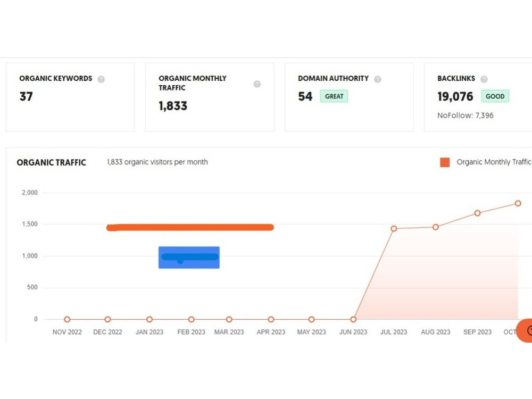Image resolution: width=532 pixels, height=399 pixels.
Task: Select the SEP 2023 data point
Action: point(477,213)
